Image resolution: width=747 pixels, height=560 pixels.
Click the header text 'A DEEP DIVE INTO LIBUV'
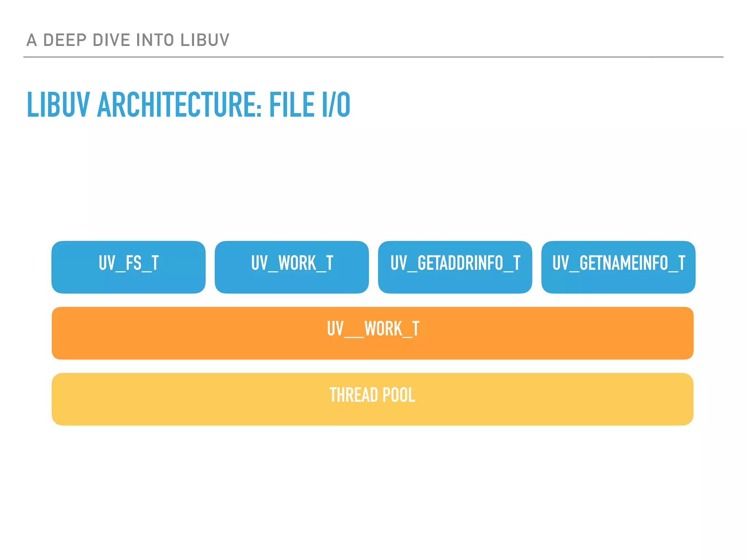click(x=128, y=40)
